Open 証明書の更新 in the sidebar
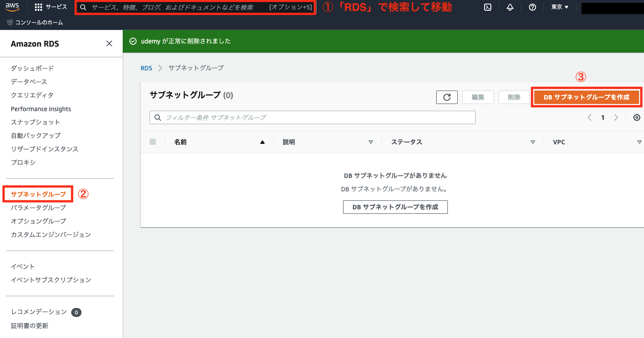Screen dimensions: 644x338 click(x=30, y=326)
